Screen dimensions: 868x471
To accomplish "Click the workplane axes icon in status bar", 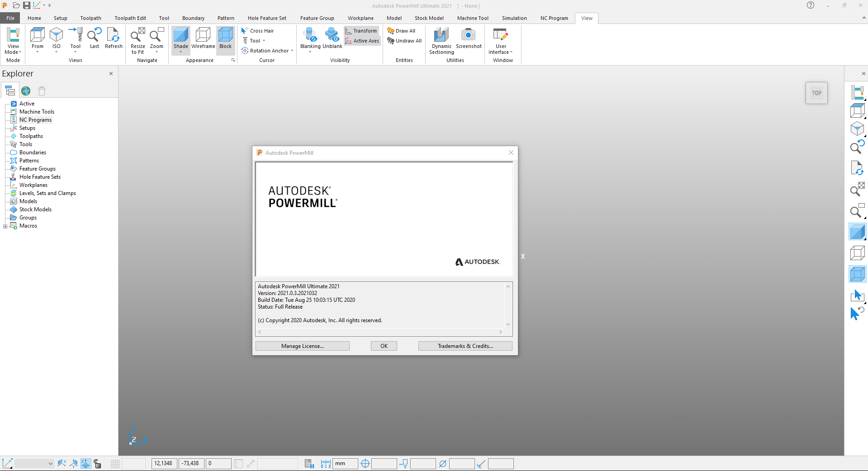I will (7, 464).
